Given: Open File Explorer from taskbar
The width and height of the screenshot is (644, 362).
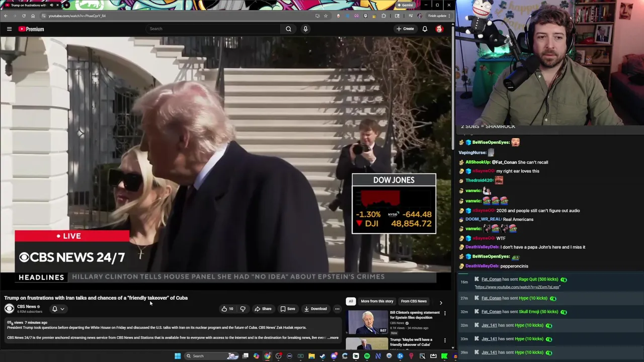Looking at the screenshot, I should pyautogui.click(x=311, y=356).
